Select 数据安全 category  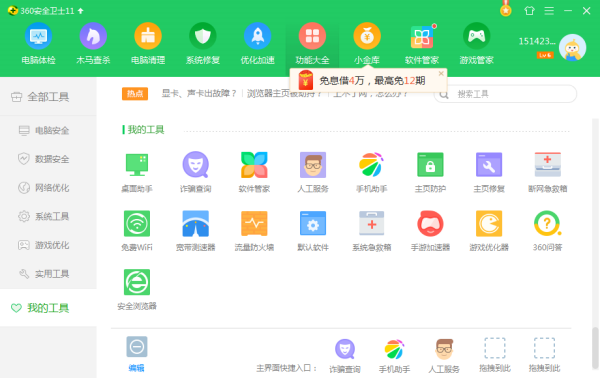[x=48, y=159]
